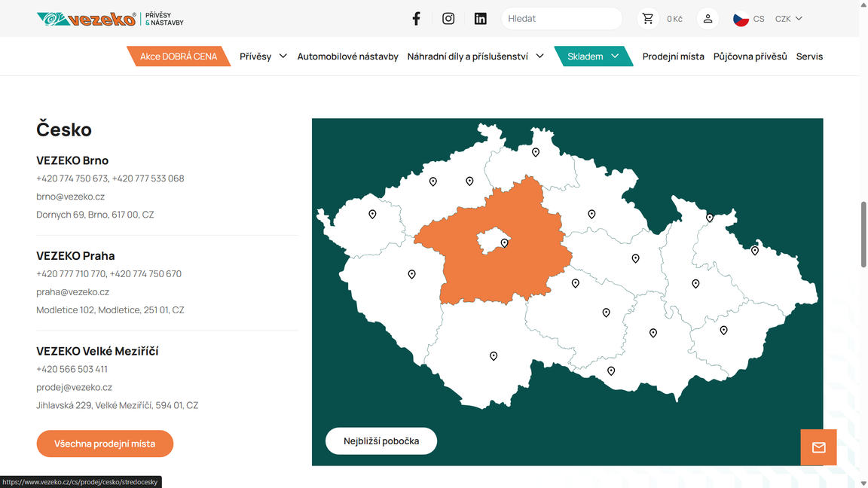Open the VEZEKO Brno heading
The width and height of the screenshot is (868, 488).
72,160
